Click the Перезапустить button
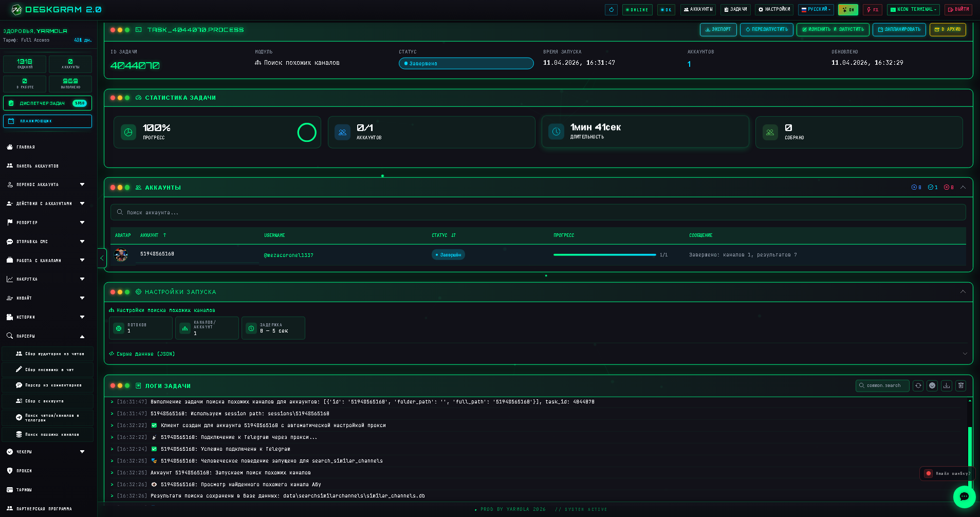The width and height of the screenshot is (980, 517). 767,30
